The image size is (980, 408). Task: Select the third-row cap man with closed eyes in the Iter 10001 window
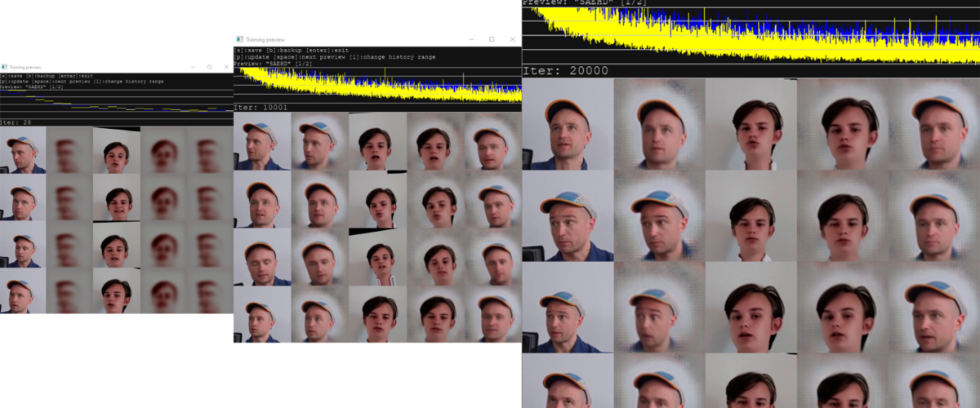tap(262, 256)
